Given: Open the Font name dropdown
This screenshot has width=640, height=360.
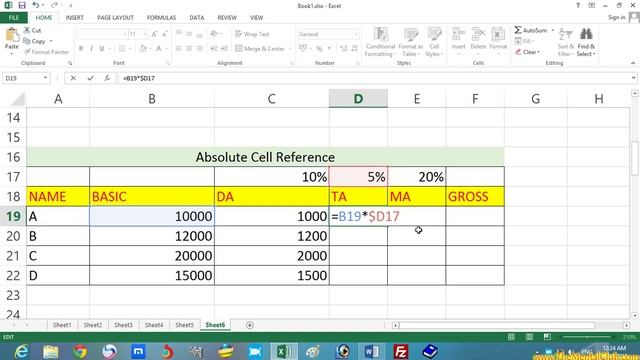Looking at the screenshot, I should pos(125,34).
